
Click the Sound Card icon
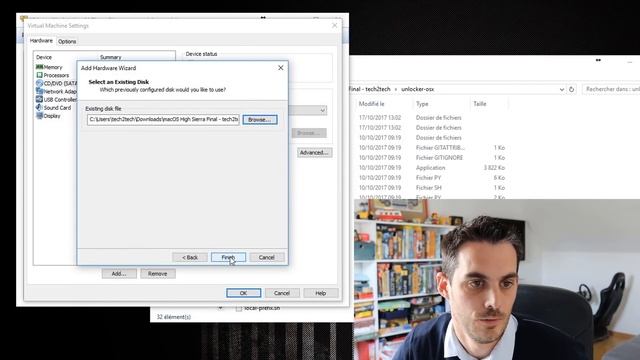click(39, 107)
